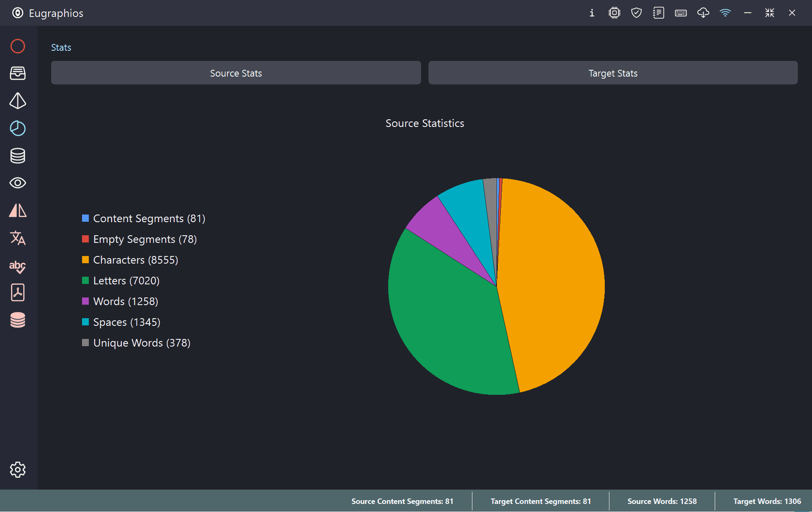Open the abc spellcheck sidebar icon
The height and width of the screenshot is (512, 812).
pos(18,266)
